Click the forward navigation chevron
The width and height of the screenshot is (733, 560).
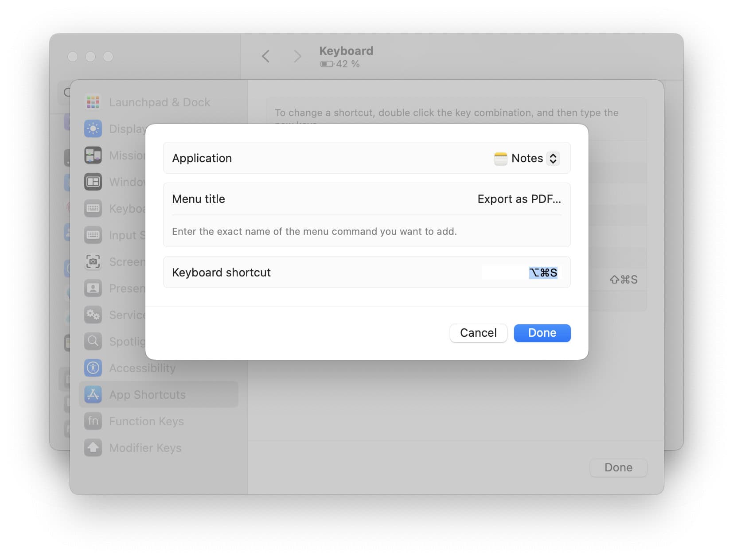pos(297,56)
